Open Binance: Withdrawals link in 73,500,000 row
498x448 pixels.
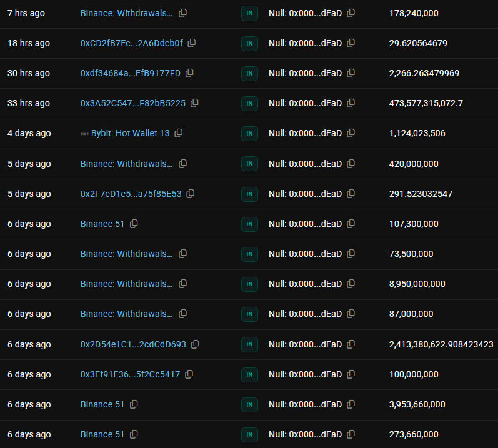tap(126, 254)
